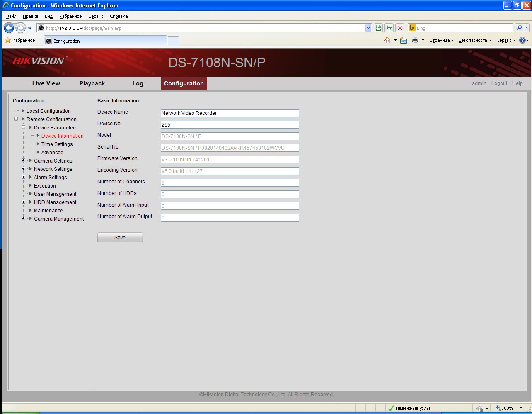Select Advanced in the tree
This screenshot has width=532, height=414.
pos(52,153)
